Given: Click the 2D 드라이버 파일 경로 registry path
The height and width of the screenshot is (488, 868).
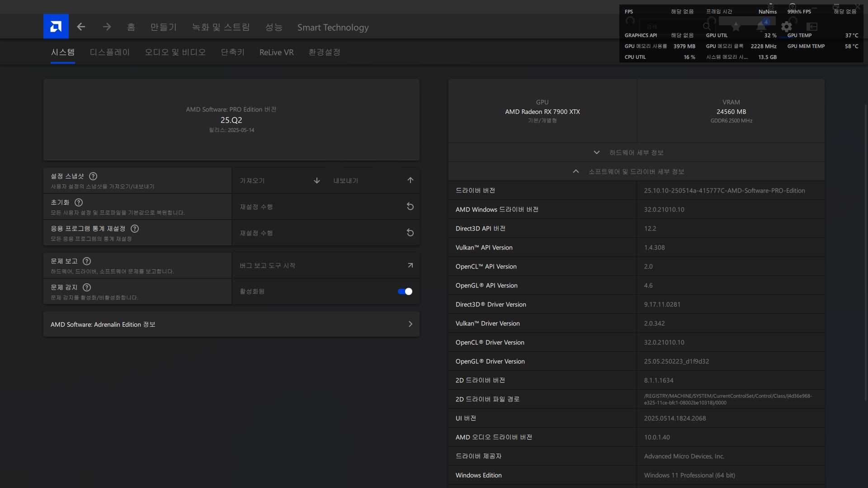Looking at the screenshot, I should coord(728,399).
